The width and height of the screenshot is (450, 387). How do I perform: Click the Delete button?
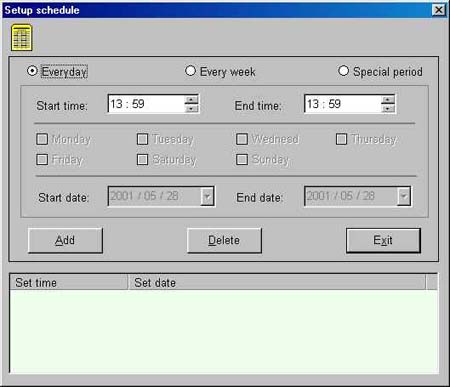pos(224,240)
